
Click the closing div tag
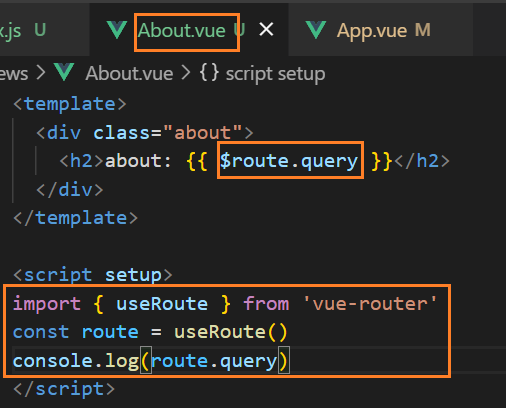(x=70, y=190)
